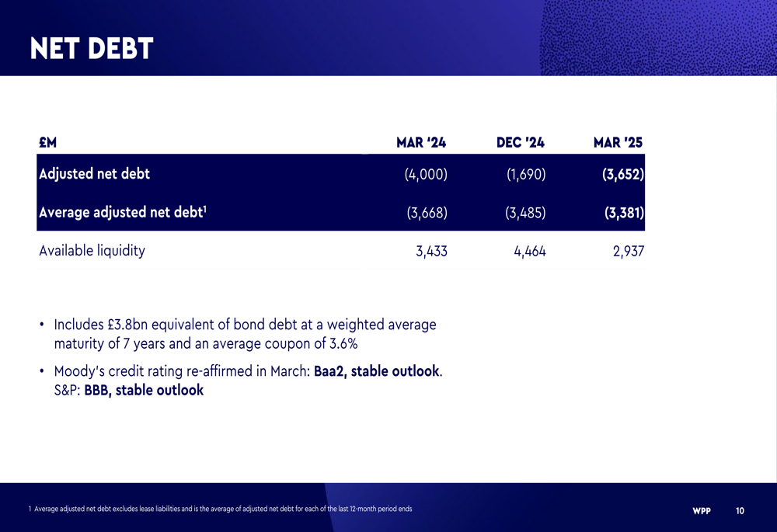Click the Available liquidity row label
The image size is (777, 532).
pyautogui.click(x=92, y=251)
